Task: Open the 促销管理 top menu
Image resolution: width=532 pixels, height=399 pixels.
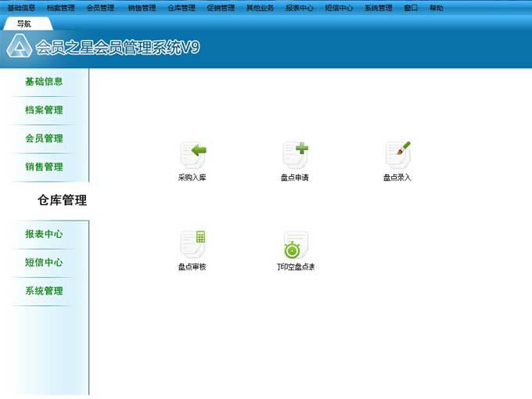Action: [x=221, y=8]
